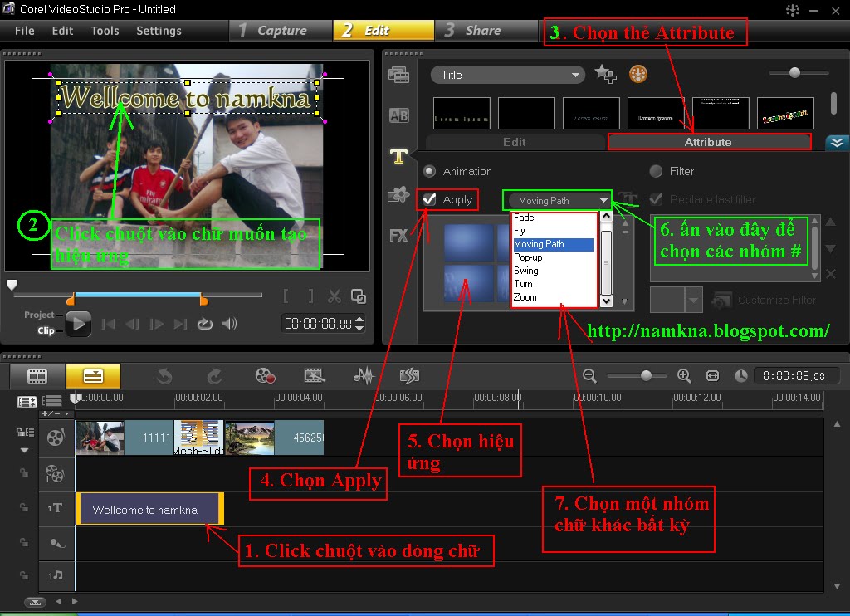Select the Title library icon
Image resolution: width=850 pixels, height=616 pixels.
click(x=398, y=157)
